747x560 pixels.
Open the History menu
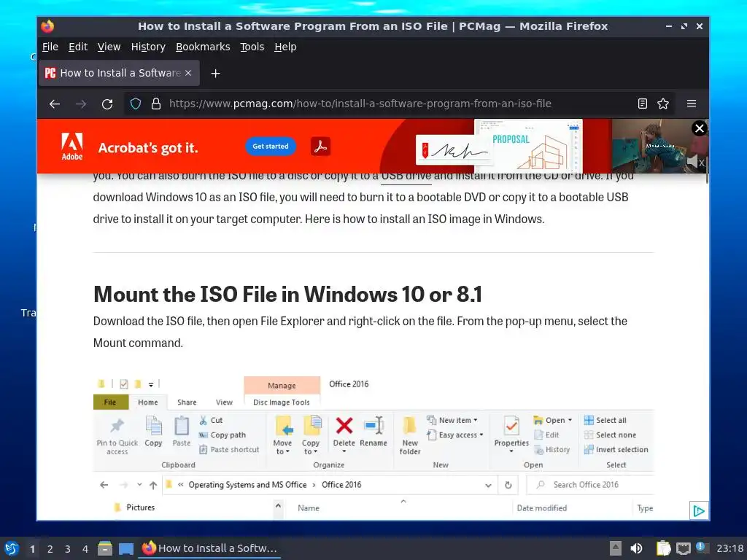(148, 47)
